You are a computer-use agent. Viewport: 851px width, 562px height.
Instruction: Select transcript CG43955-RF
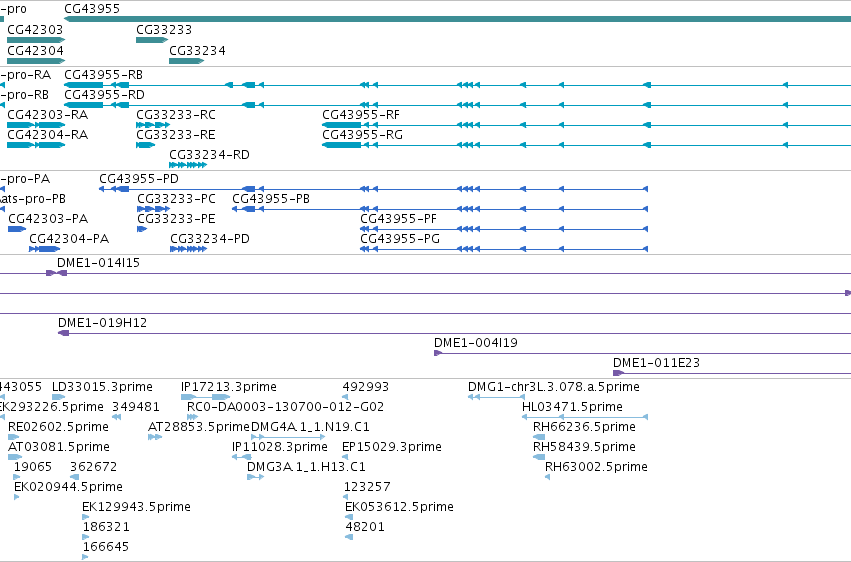(x=587, y=125)
